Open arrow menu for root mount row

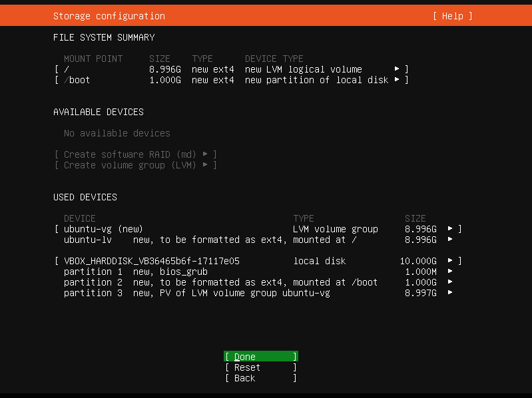397,69
